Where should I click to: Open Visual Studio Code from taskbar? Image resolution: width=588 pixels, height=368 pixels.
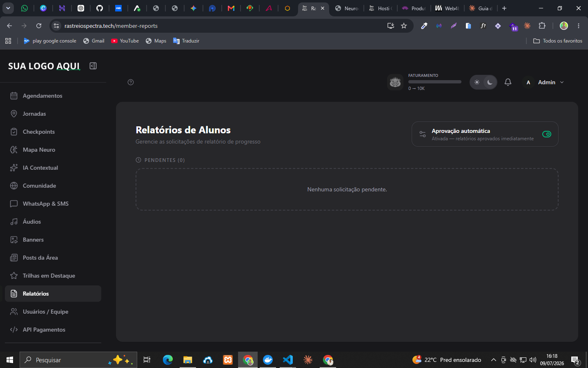pyautogui.click(x=288, y=360)
